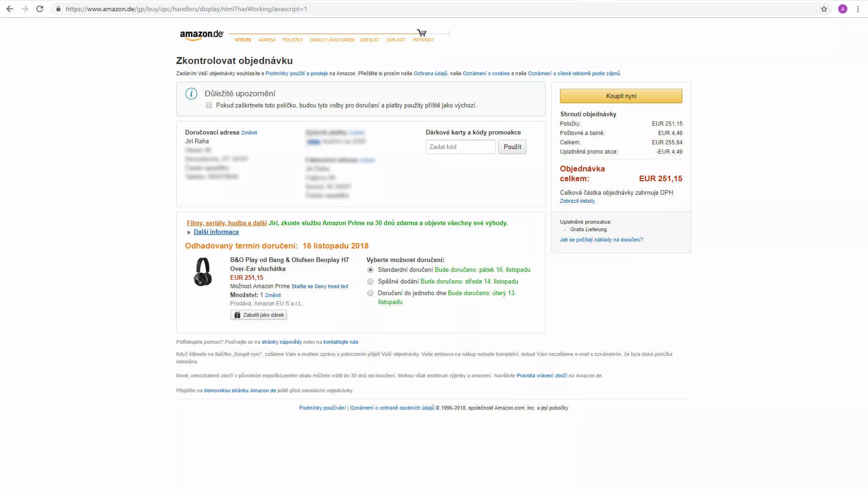Viewport: 868px width, 489px height.
Task: Click Další informace link
Action: tap(216, 232)
